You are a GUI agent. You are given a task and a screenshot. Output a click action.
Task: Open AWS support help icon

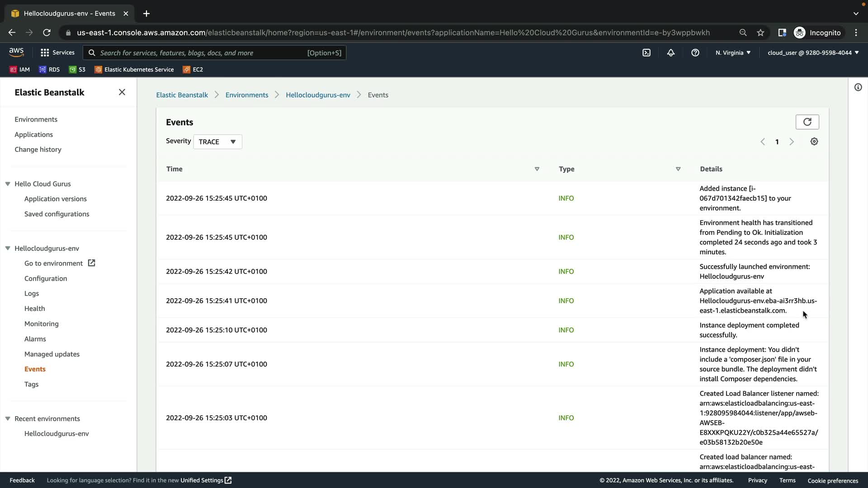(x=695, y=53)
